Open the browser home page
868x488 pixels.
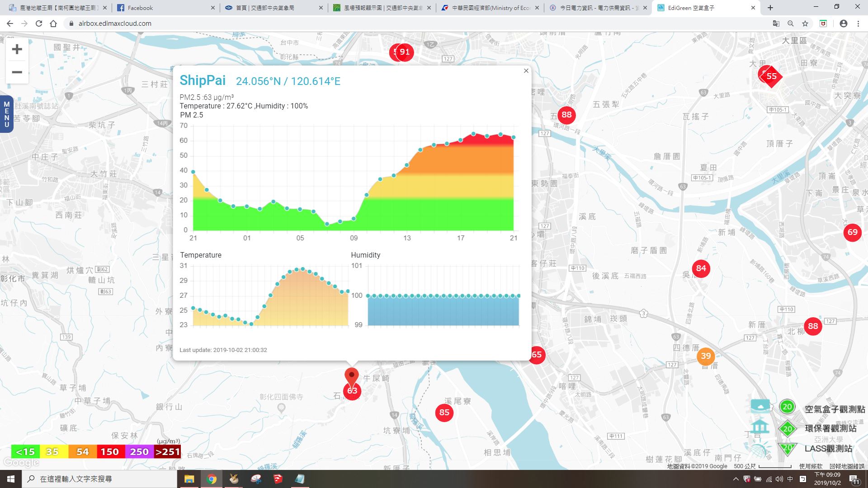click(53, 23)
